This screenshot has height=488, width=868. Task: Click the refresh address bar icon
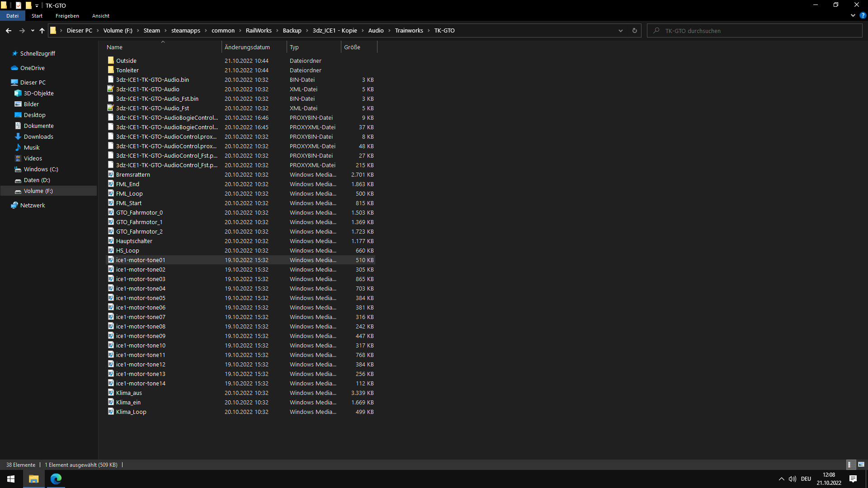pyautogui.click(x=634, y=31)
